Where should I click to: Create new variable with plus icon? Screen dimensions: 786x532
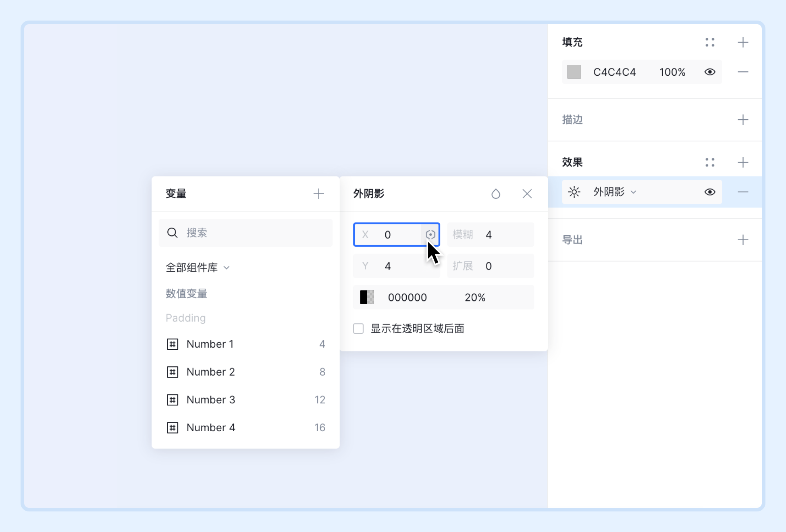coord(318,194)
